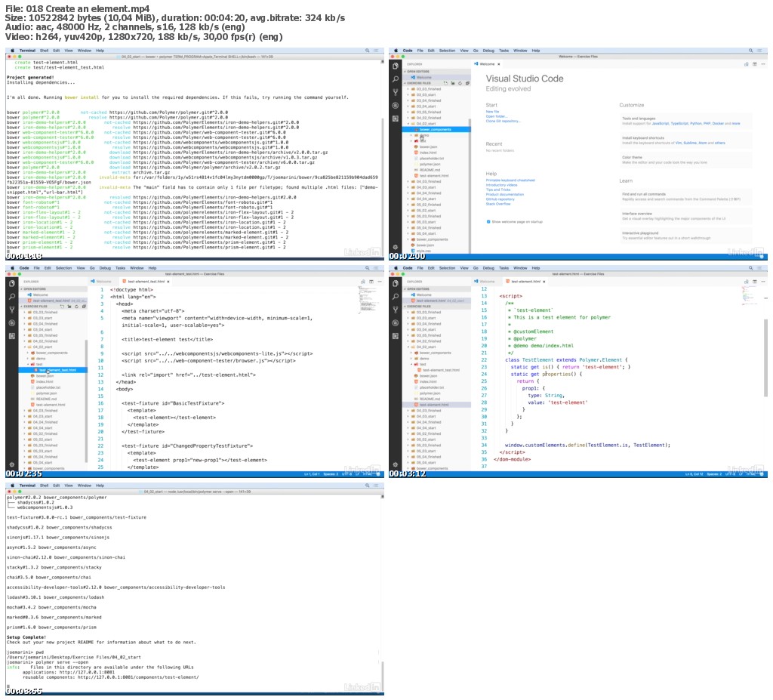Select test-element_test.html file in the 00:02:35 explorer tree
The image size is (773, 700).
[x=55, y=370]
